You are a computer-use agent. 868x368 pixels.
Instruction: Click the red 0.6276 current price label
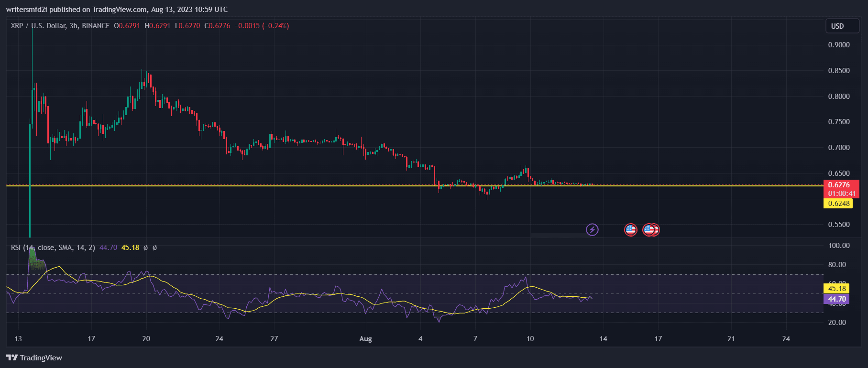point(841,185)
